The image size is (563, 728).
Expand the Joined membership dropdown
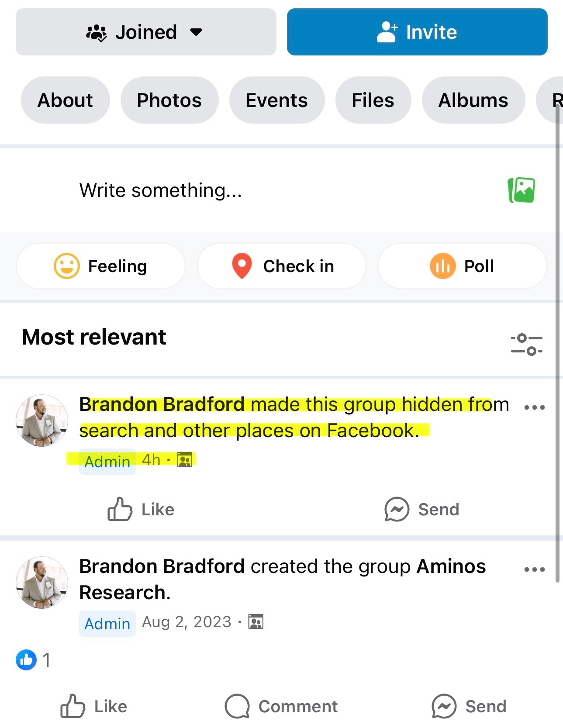[146, 32]
